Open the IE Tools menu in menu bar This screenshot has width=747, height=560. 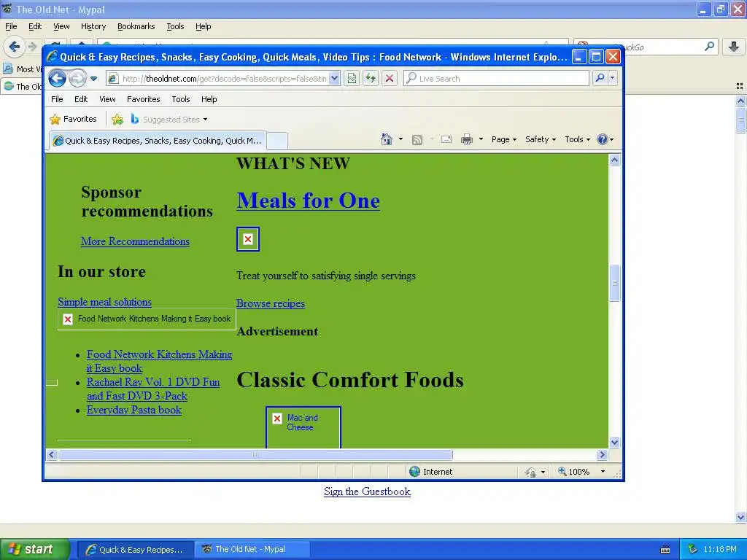pyautogui.click(x=181, y=99)
